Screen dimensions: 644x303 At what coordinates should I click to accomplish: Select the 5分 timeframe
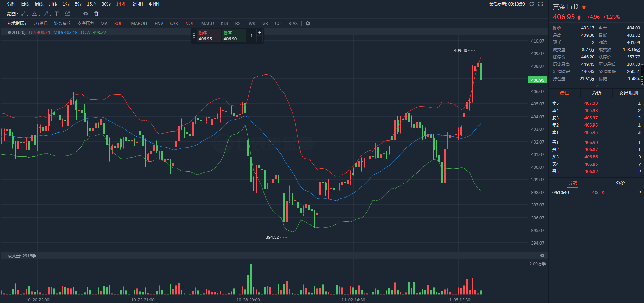(78, 4)
